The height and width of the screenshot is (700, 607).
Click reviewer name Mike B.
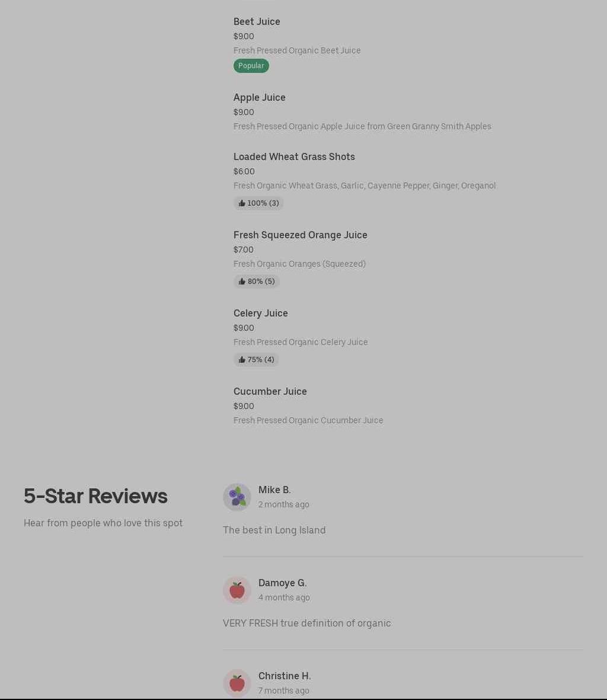tap(274, 490)
